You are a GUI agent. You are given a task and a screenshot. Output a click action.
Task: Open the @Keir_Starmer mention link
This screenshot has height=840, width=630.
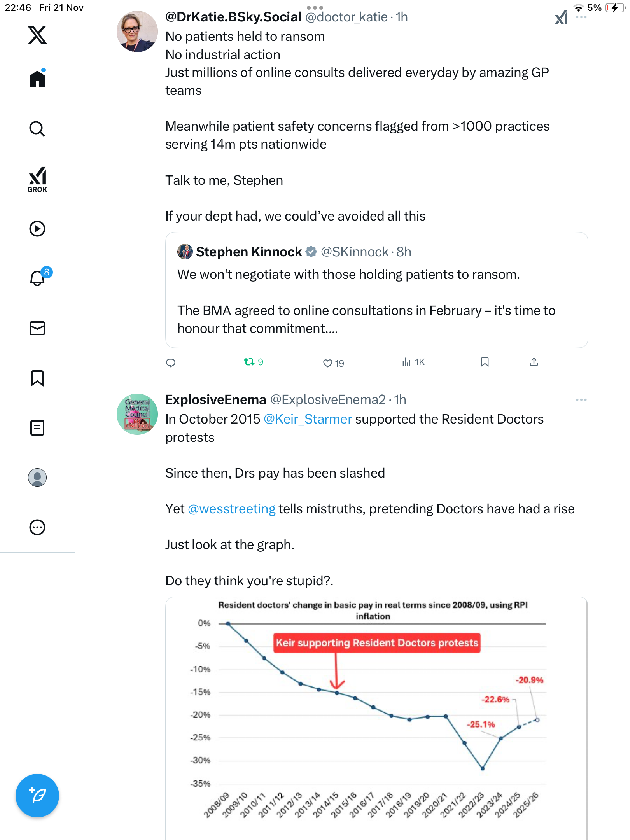pos(308,419)
